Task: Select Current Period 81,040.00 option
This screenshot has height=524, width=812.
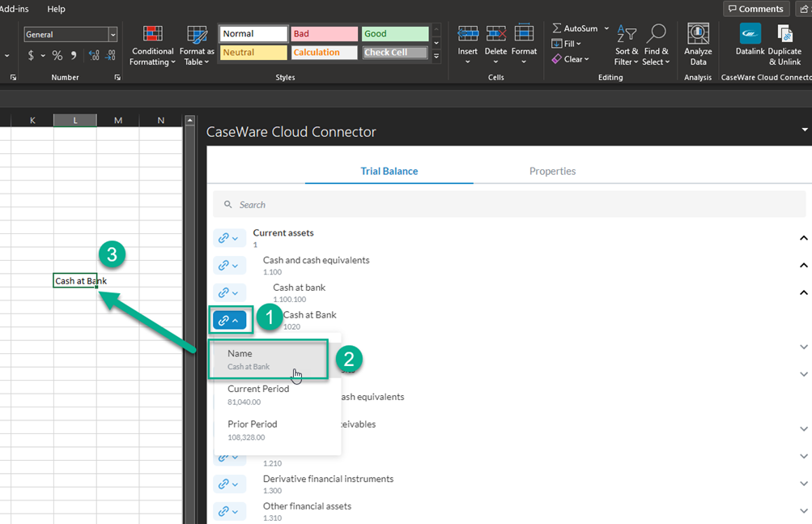Action: click(x=277, y=395)
